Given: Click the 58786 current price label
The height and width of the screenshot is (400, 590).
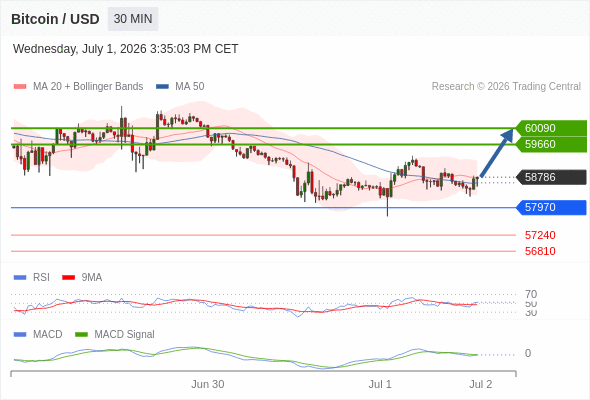Looking at the screenshot, I should coord(551,177).
